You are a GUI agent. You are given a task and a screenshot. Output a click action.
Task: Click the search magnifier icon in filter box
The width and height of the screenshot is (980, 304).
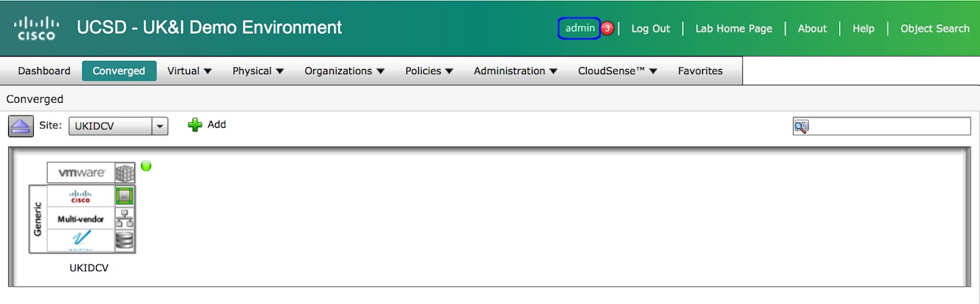801,126
